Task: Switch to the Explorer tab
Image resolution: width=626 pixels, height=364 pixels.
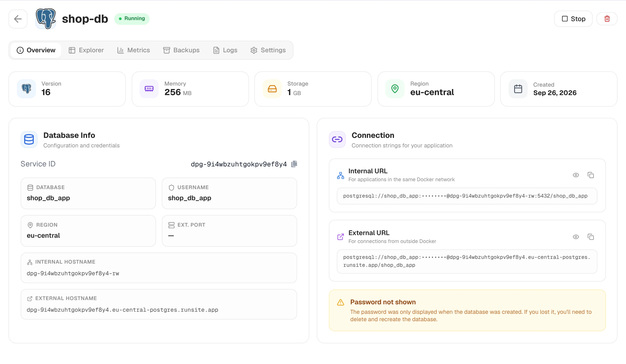Action: click(86, 50)
